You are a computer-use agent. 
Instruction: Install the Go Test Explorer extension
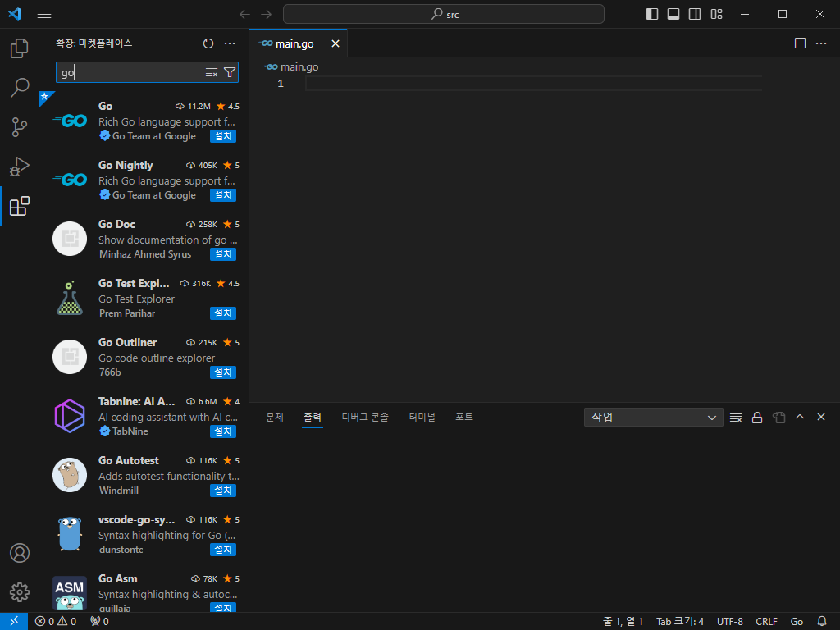click(223, 313)
